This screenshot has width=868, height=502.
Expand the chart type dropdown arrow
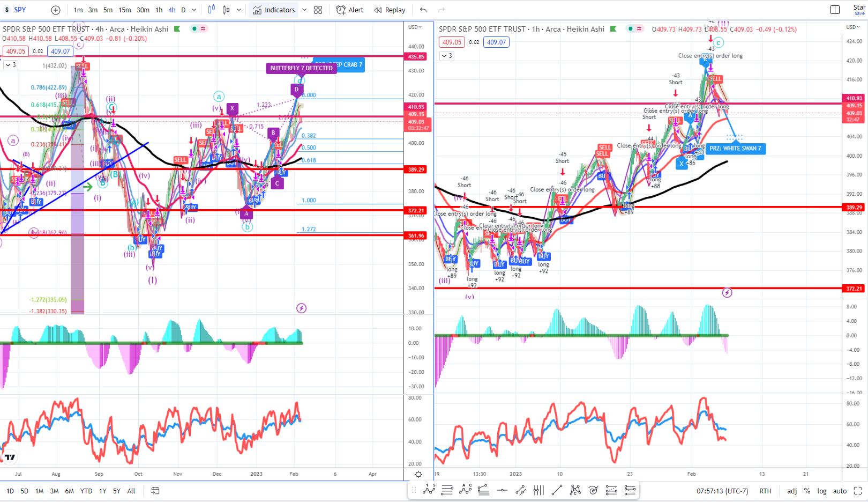239,10
